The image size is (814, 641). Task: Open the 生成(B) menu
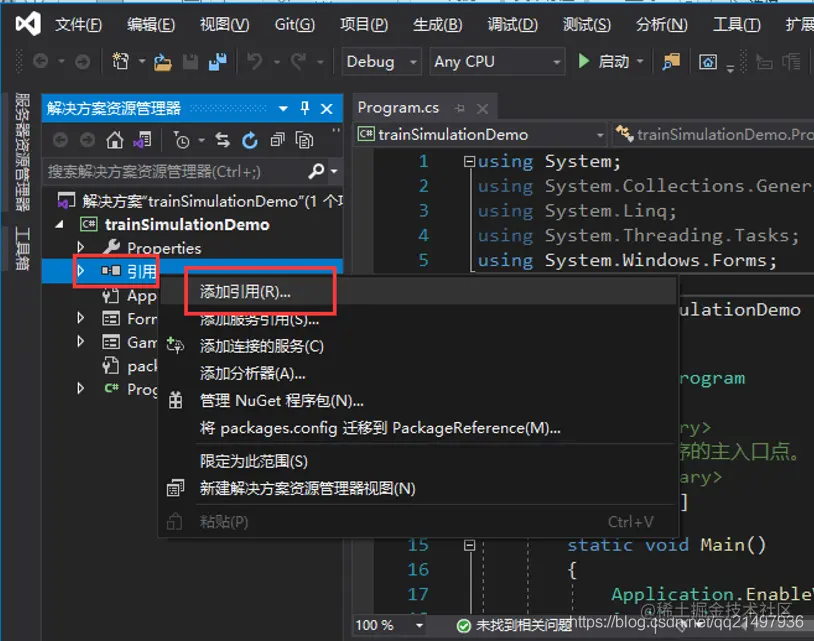click(x=437, y=24)
